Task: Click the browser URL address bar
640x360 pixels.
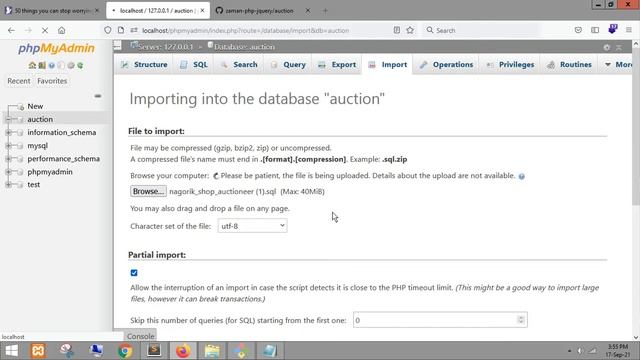Action: point(245,30)
